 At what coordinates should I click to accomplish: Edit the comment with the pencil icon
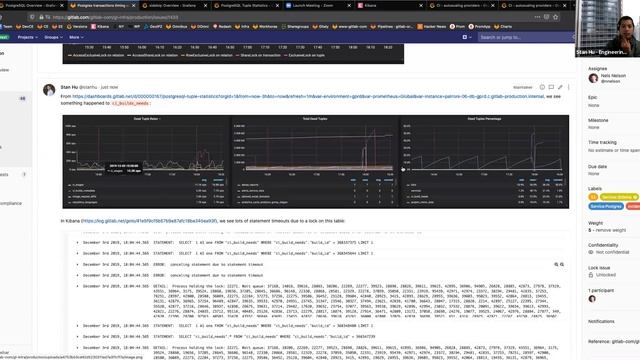tap(560, 87)
